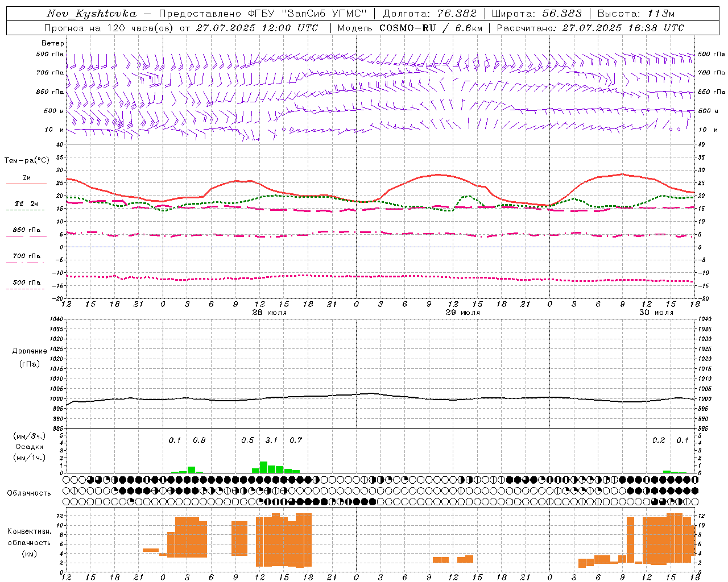The height and width of the screenshot is (582, 728).
Task: Click the 0.5 precipitation amount value
Action: coord(247,440)
